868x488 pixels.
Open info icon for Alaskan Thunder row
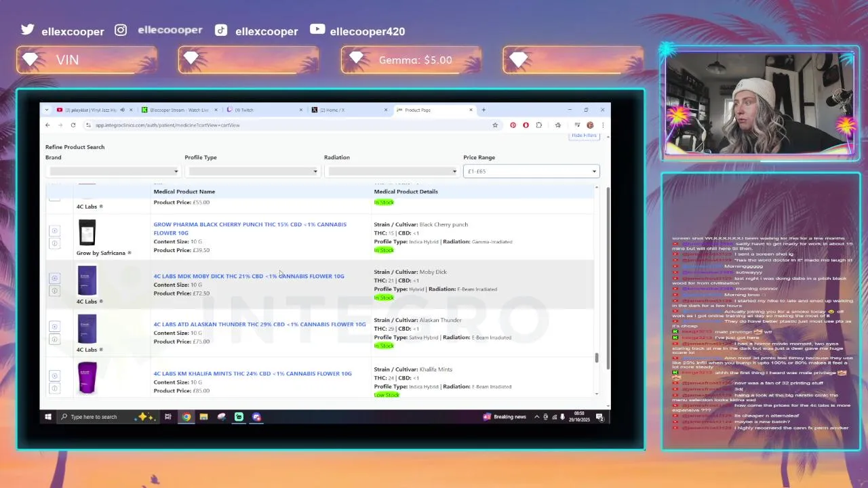(55, 339)
